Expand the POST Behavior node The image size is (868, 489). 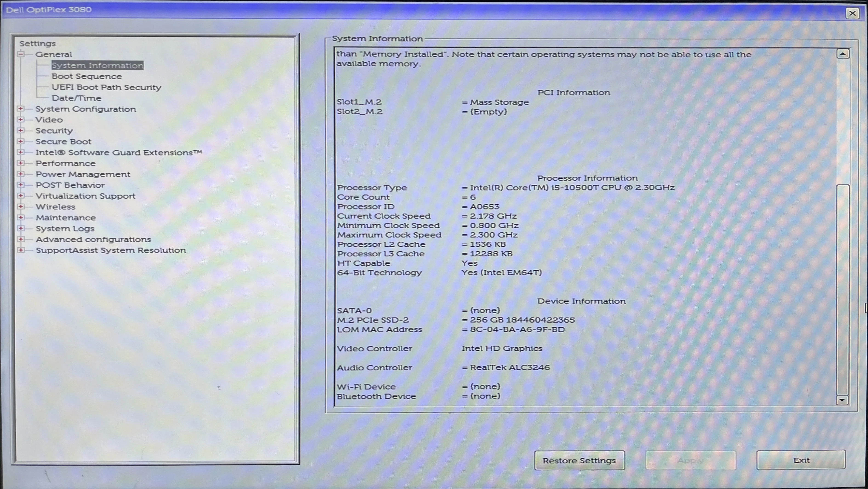coord(21,185)
